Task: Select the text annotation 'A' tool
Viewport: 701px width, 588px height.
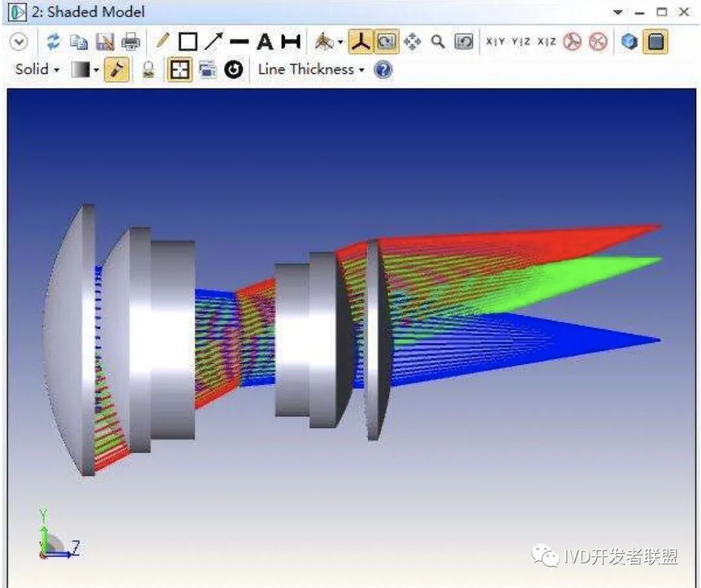Action: coord(265,42)
